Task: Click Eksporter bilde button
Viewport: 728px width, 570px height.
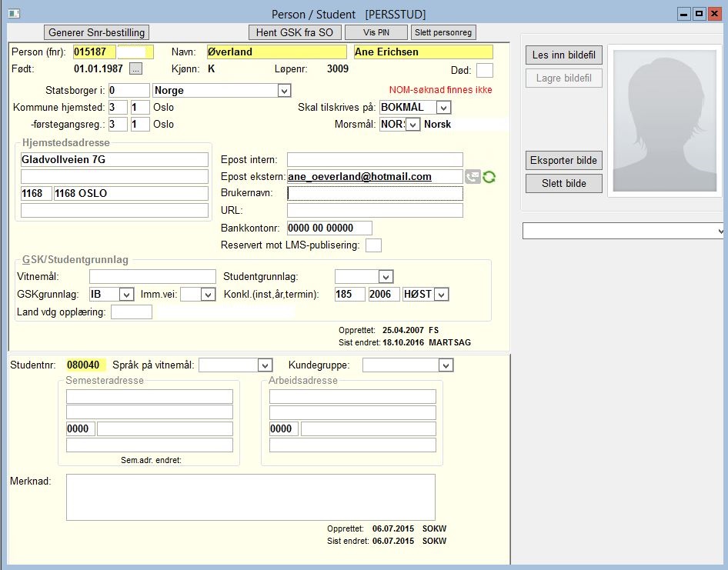Action: coord(563,160)
